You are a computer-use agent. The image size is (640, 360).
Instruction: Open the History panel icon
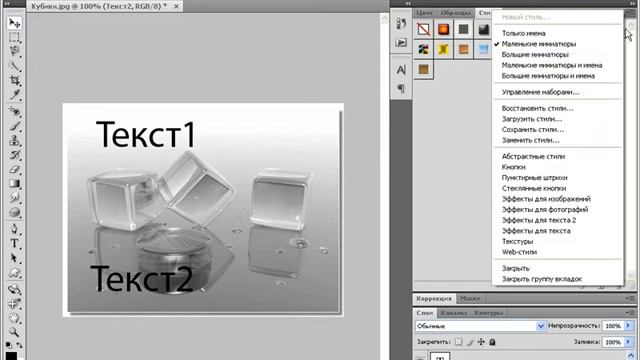401,24
